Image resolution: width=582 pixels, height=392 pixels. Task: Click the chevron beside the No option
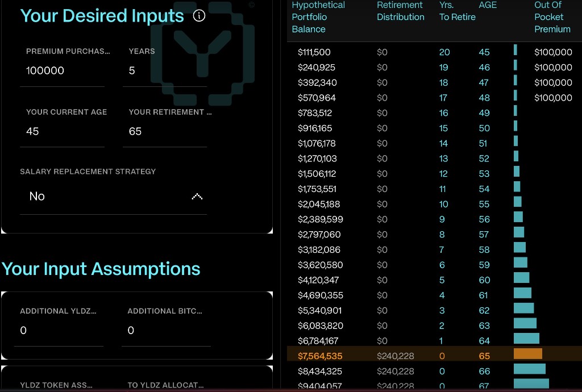[x=197, y=197]
